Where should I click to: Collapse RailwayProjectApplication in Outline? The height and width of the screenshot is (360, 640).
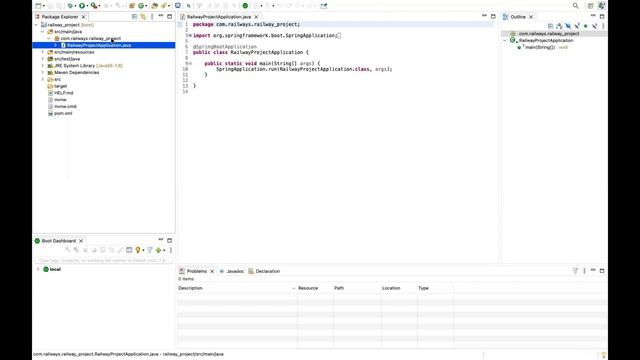pyautogui.click(x=505, y=40)
